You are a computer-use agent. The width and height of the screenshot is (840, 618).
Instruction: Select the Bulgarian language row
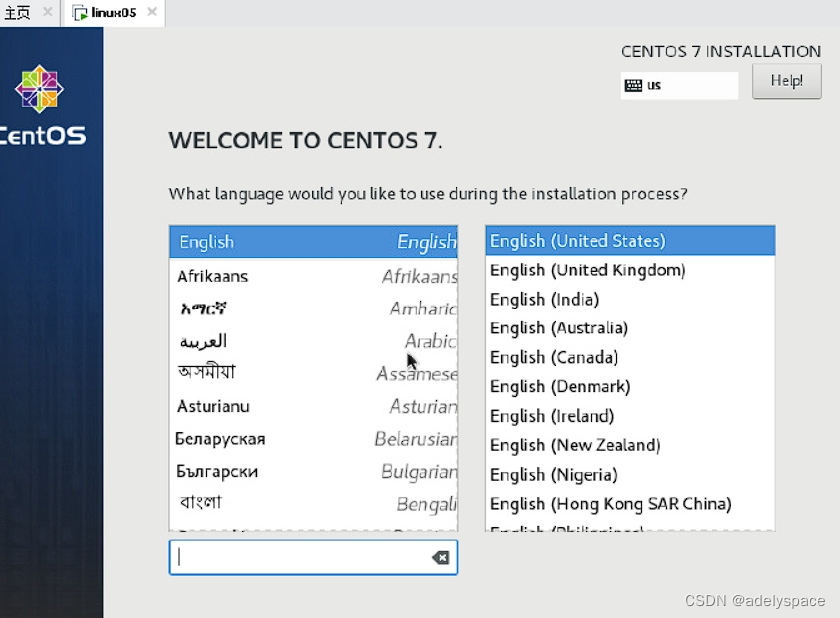(314, 472)
